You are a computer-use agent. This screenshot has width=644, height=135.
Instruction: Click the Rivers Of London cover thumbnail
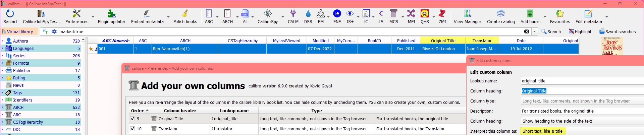(x=612, y=46)
